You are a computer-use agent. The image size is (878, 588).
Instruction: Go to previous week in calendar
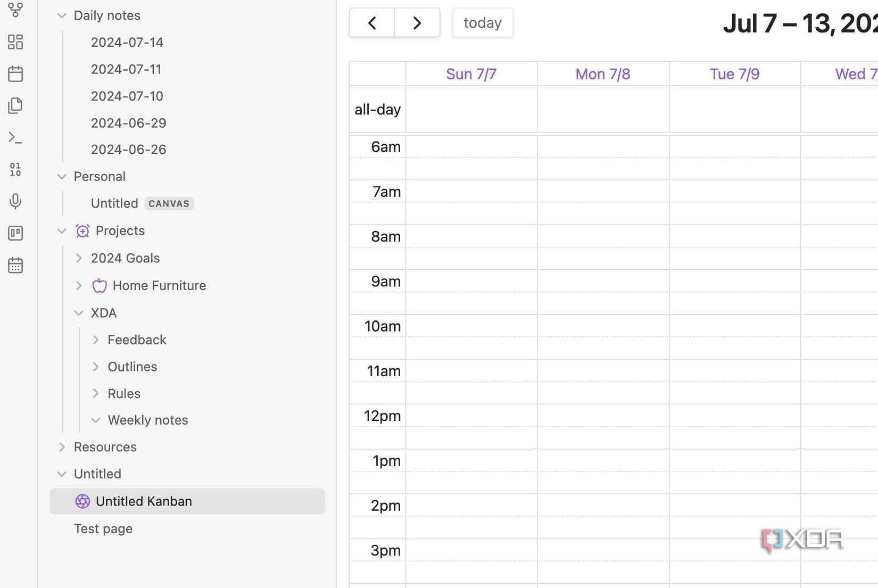(x=372, y=23)
